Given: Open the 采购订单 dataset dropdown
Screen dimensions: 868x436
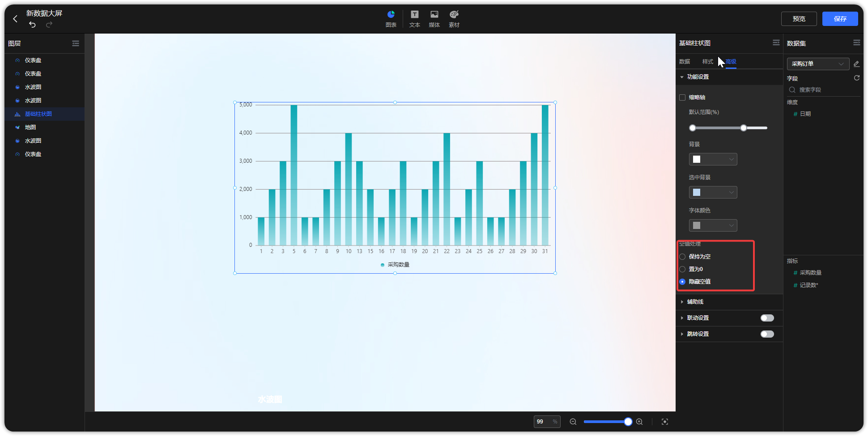Looking at the screenshot, I should coord(818,64).
